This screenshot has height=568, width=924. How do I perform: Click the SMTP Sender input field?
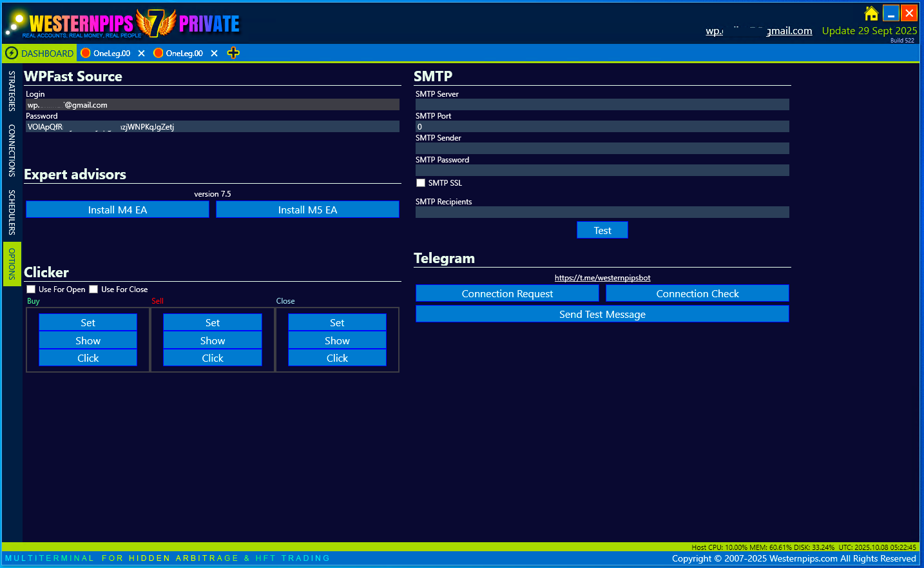click(x=602, y=148)
